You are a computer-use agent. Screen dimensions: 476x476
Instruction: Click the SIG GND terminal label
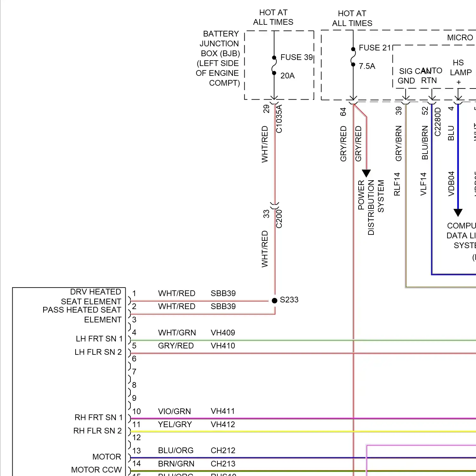point(407,76)
